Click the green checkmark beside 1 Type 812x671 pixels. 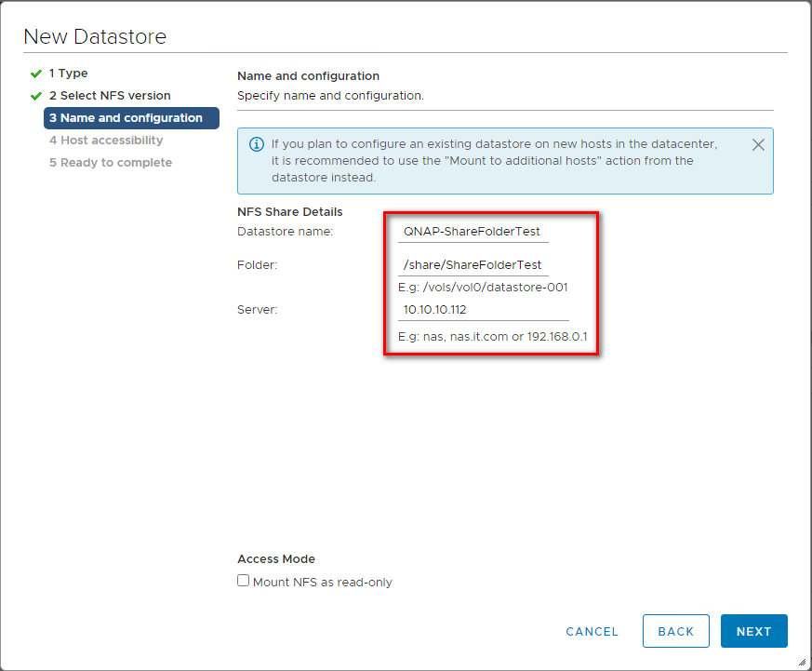(36, 74)
